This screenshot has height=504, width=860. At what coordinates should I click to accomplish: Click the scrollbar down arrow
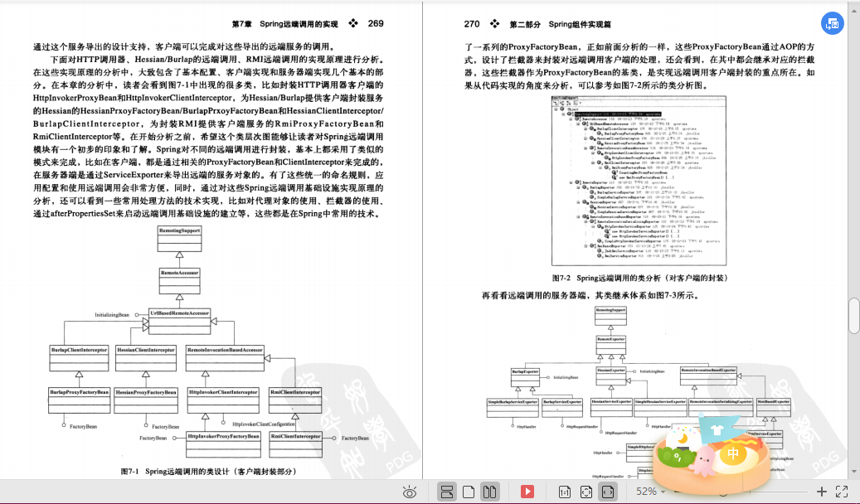[x=854, y=471]
